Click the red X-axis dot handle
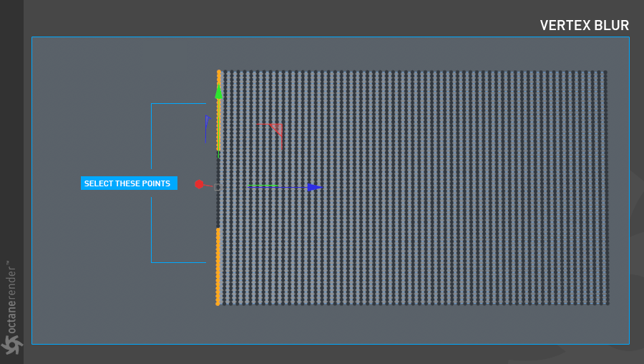Screen dimensions: 644x364 click(199, 184)
